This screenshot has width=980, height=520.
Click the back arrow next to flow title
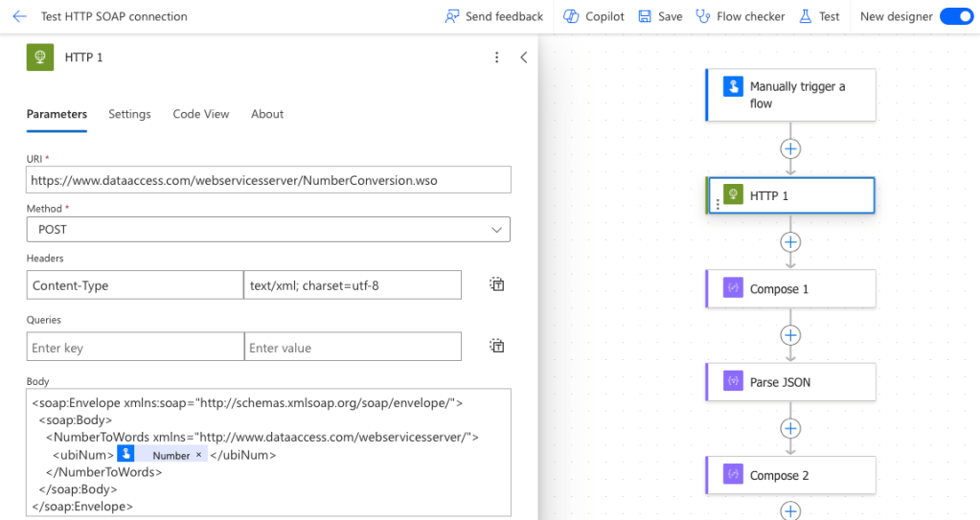[19, 16]
